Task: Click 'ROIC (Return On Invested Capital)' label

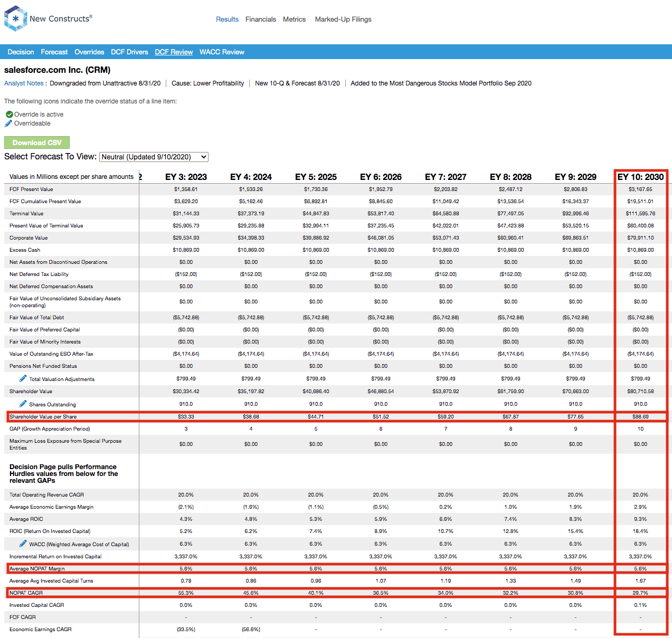Action: [x=50, y=531]
